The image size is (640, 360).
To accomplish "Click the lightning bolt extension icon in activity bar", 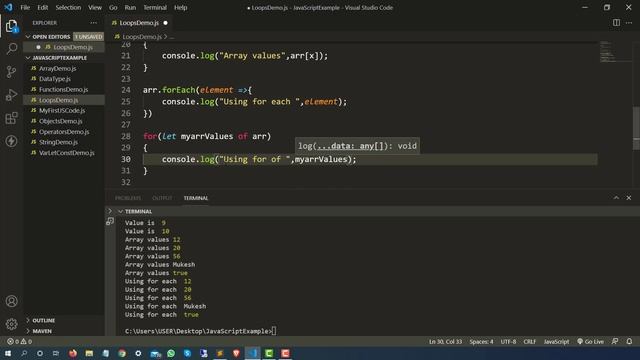I will coord(11,141).
